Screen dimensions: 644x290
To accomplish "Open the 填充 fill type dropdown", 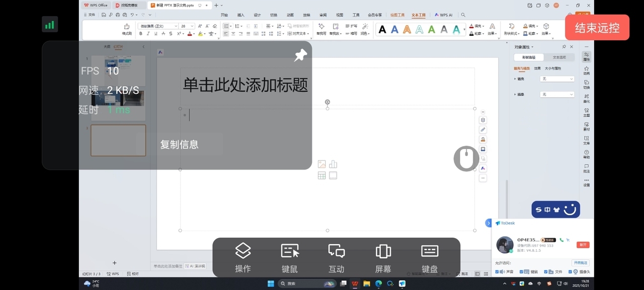I will pyautogui.click(x=557, y=79).
